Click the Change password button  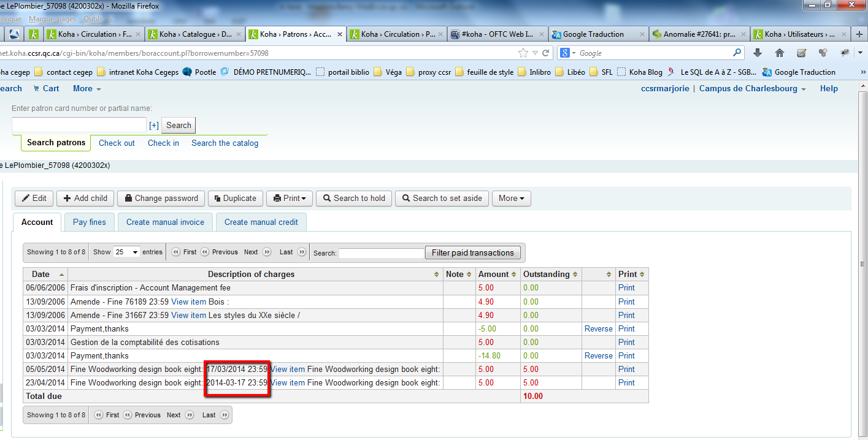(161, 199)
